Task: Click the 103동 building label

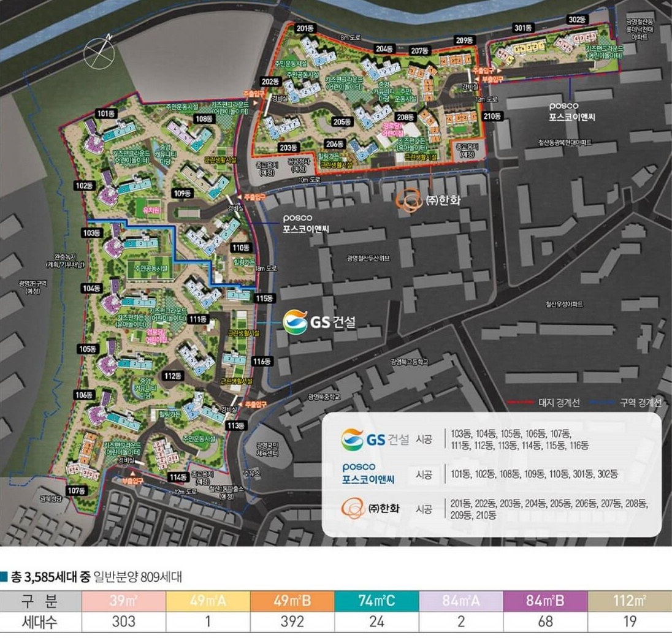Action: (91, 232)
